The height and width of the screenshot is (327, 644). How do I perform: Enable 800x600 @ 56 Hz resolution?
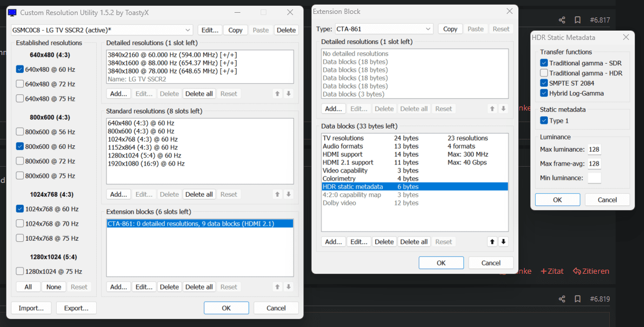[x=20, y=132]
